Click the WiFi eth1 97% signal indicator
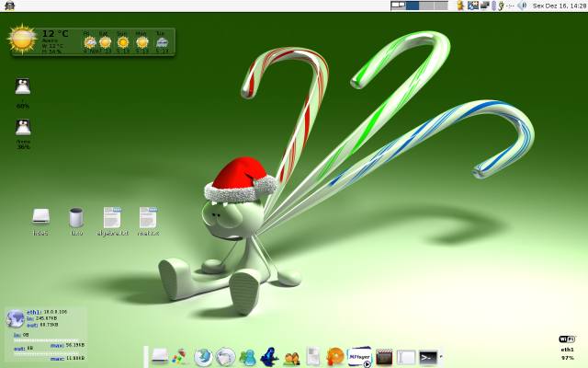The width and height of the screenshot is (588, 368). pos(568,348)
